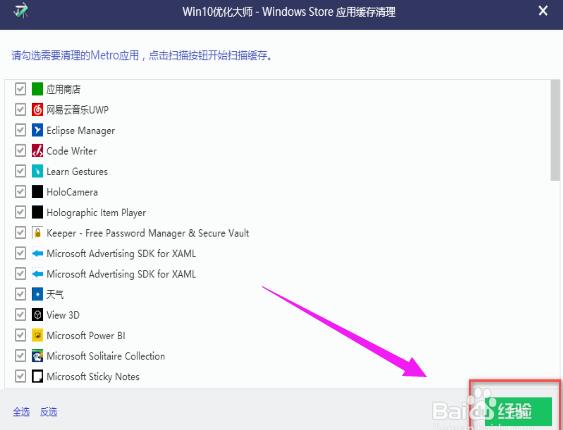Uncheck the 网易云音乐UWP checkbox
This screenshot has width=563, height=430.
click(x=20, y=109)
